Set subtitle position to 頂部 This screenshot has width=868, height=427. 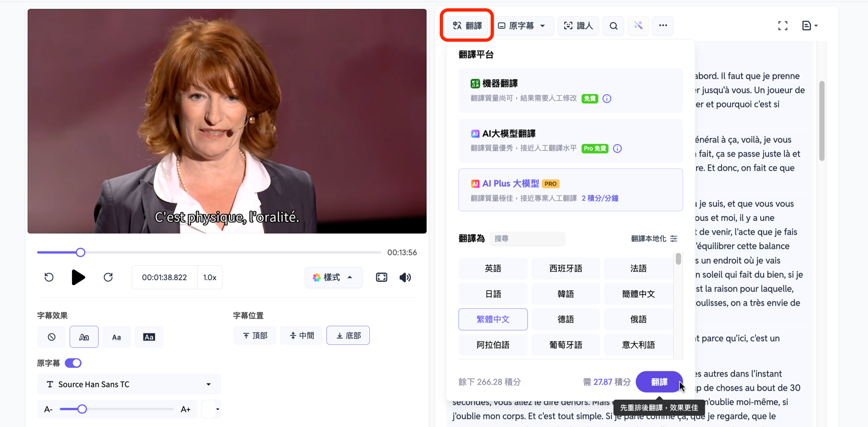pyautogui.click(x=255, y=335)
